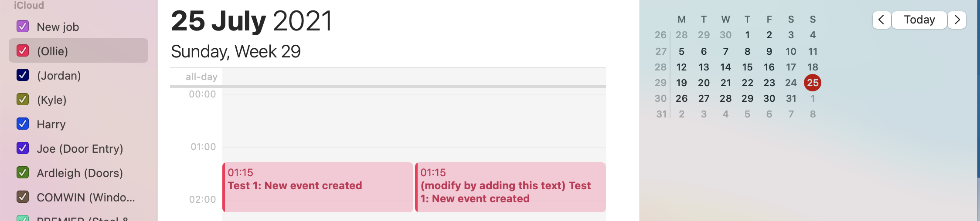The width and height of the screenshot is (980, 221).
Task: Uncheck Joe (Door Entry) calendar
Action: point(23,148)
